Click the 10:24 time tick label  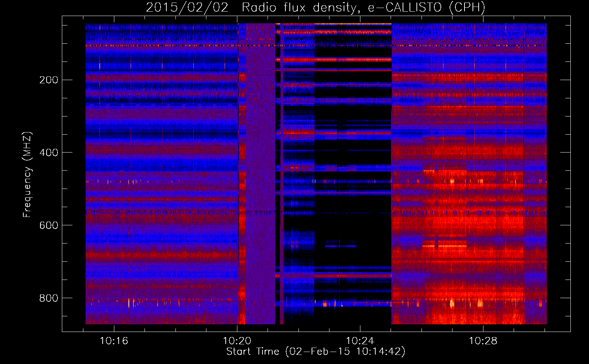pos(360,341)
